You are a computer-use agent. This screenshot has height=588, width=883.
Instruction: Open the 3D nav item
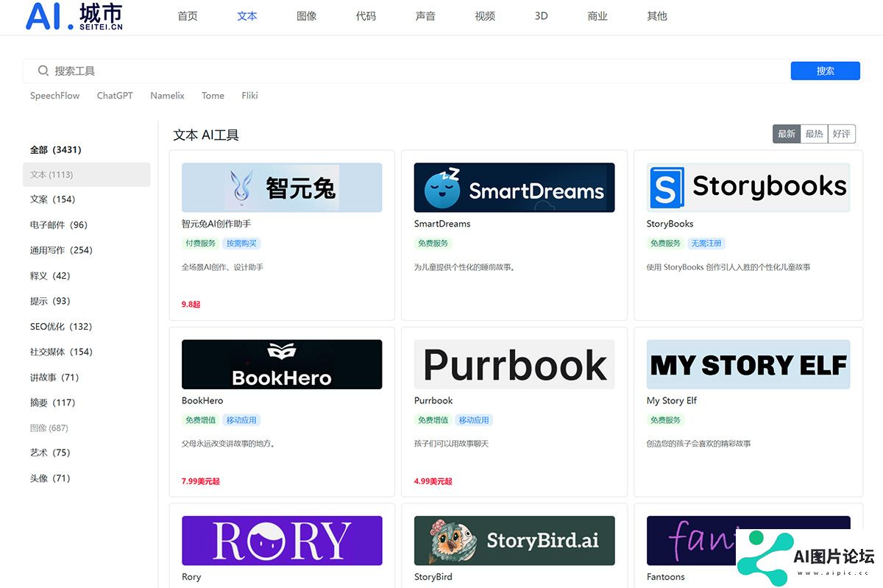tap(541, 16)
